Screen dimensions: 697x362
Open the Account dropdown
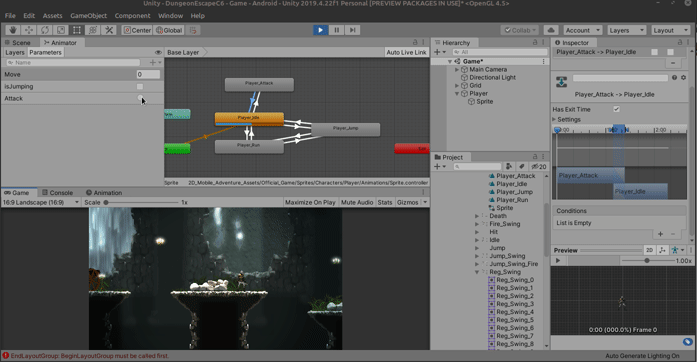pos(582,30)
